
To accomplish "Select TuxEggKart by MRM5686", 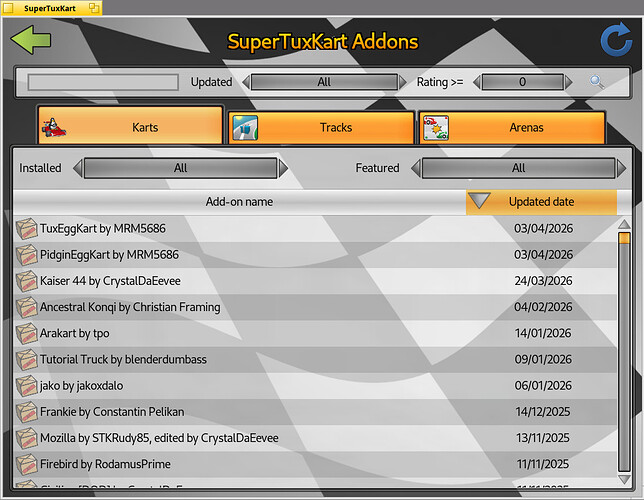I will [x=315, y=228].
